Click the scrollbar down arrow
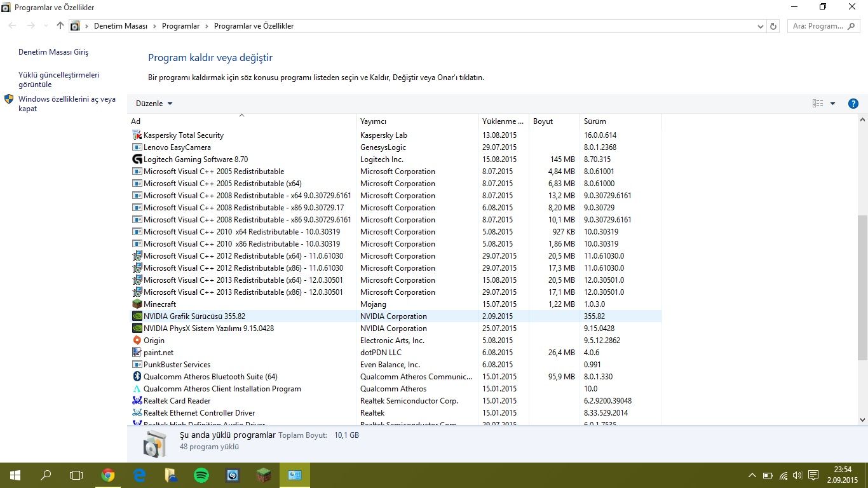The height and width of the screenshot is (488, 868). 862,419
